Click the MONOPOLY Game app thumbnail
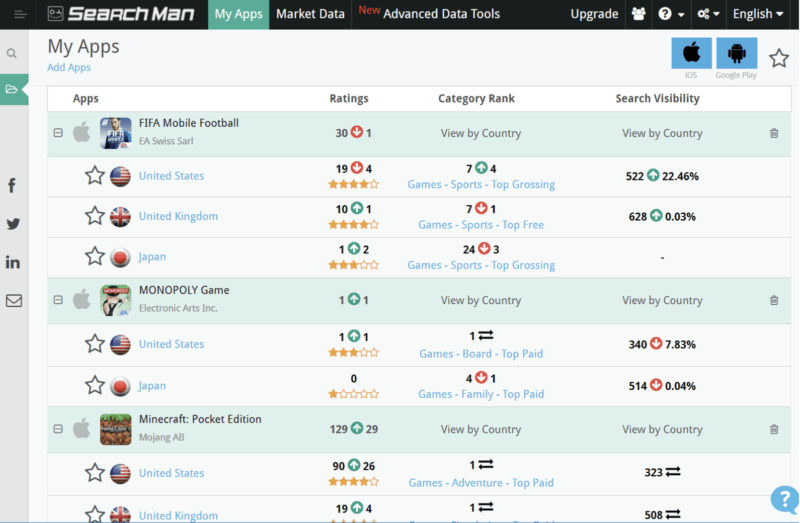This screenshot has width=800, height=523. (116, 300)
